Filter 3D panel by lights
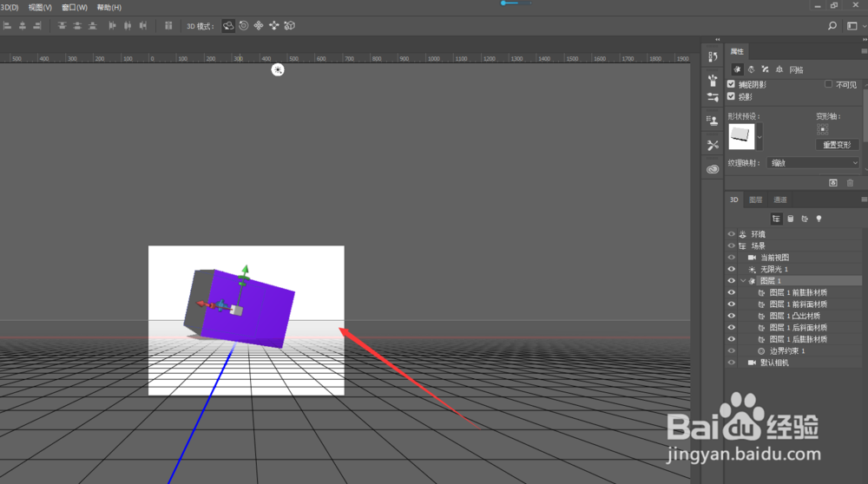The image size is (868, 484). click(819, 219)
